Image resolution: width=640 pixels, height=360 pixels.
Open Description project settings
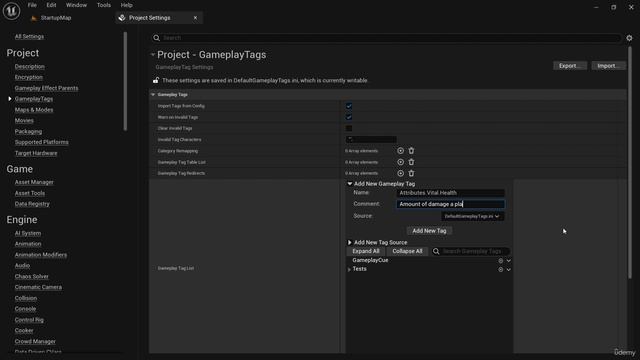29,67
